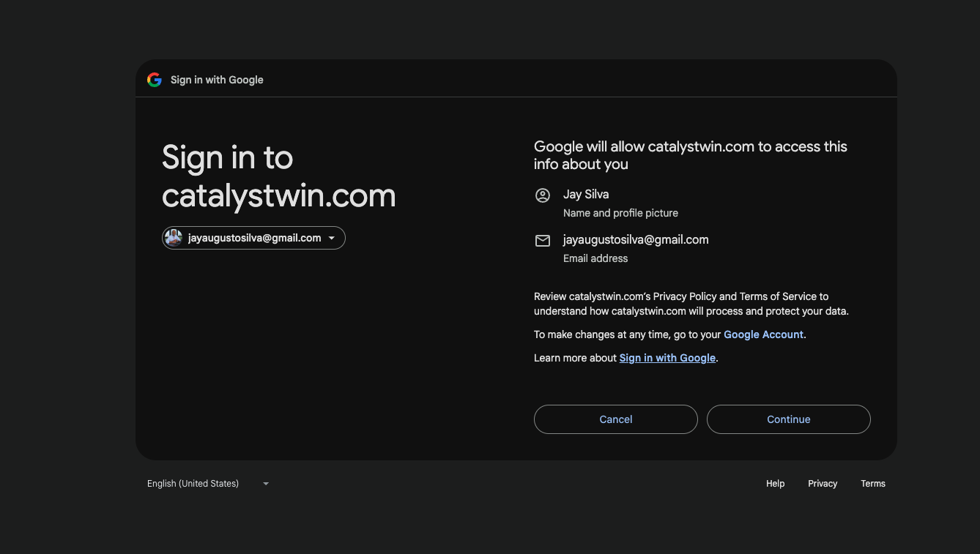The width and height of the screenshot is (980, 554).
Task: Open the Help footer link
Action: point(775,484)
